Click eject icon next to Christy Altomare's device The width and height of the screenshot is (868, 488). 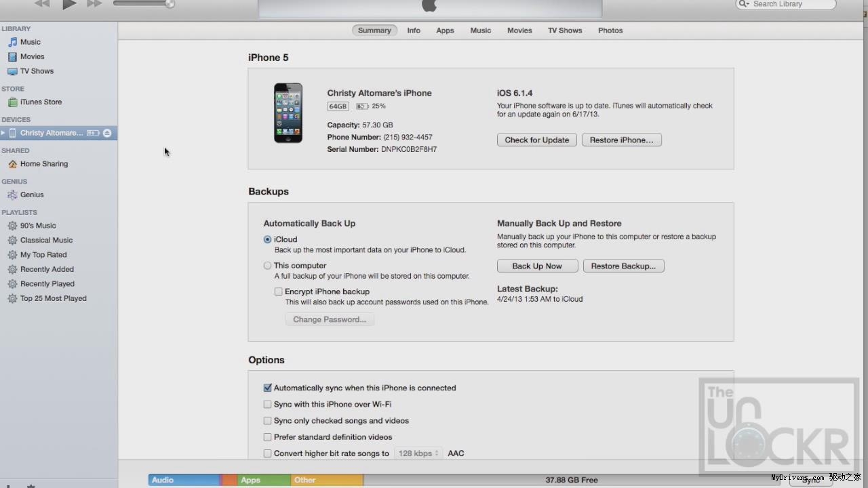tap(107, 133)
